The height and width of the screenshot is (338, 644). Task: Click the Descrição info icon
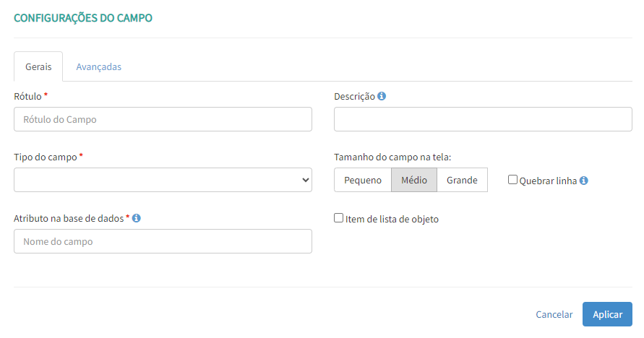382,96
